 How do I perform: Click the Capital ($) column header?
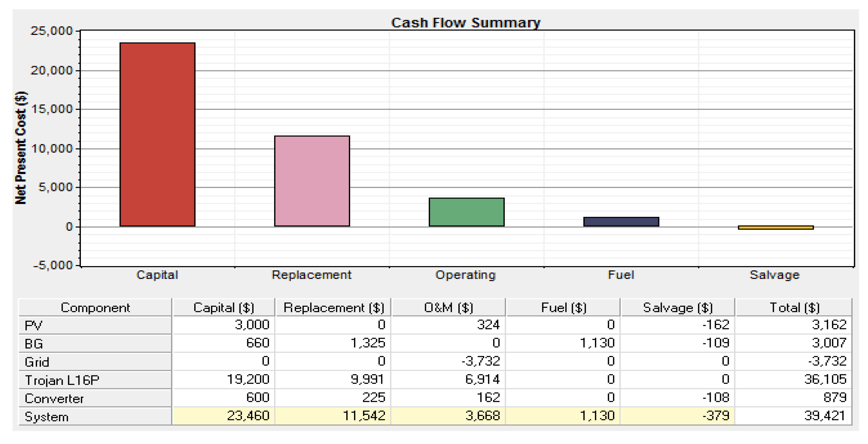[224, 308]
